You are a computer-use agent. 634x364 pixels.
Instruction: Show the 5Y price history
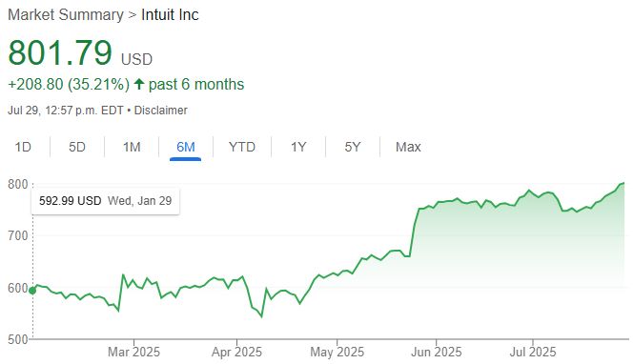[353, 147]
